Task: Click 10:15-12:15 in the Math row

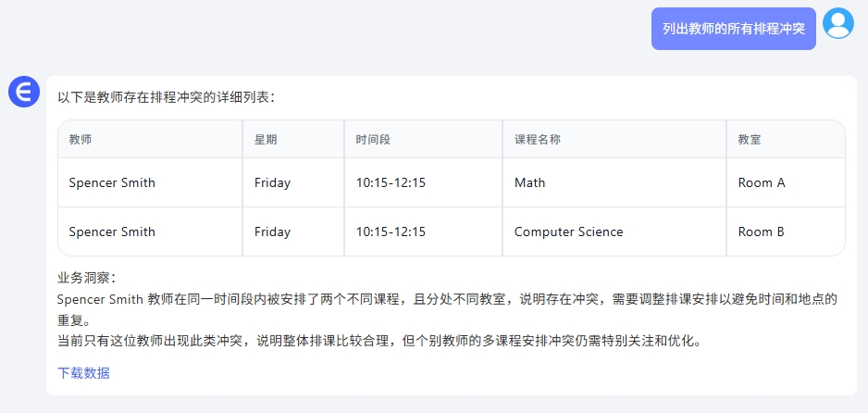Action: coord(391,182)
